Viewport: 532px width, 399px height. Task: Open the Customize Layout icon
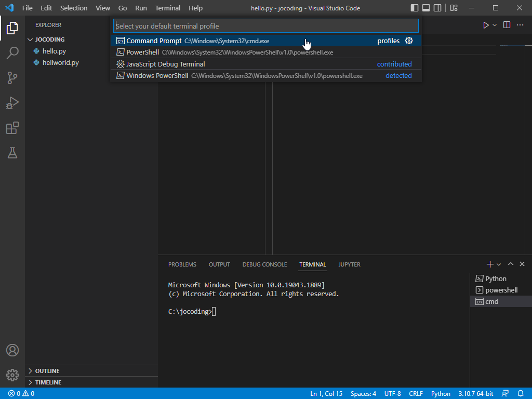coord(454,8)
